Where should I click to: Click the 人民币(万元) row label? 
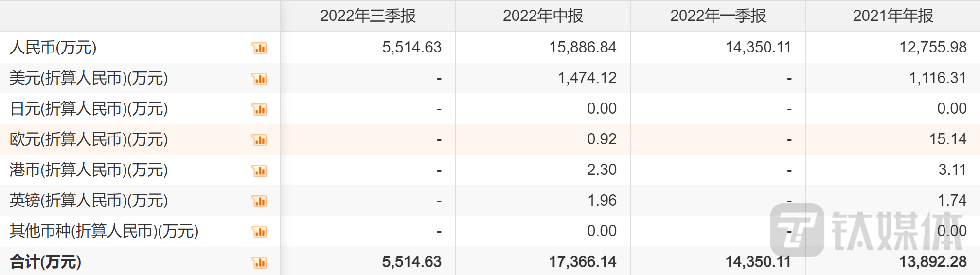53,48
